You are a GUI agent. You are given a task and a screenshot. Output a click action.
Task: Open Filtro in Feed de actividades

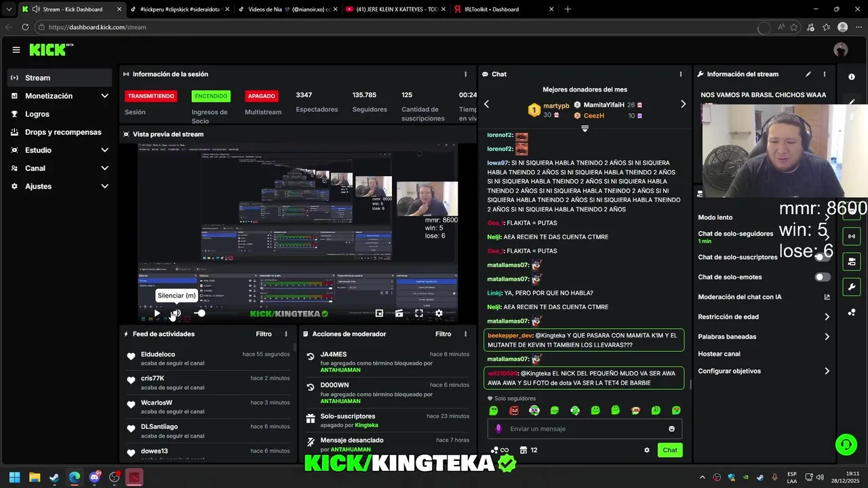(x=264, y=334)
